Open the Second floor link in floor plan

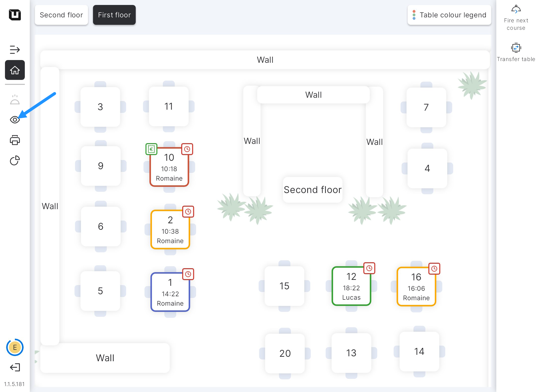tap(312, 190)
